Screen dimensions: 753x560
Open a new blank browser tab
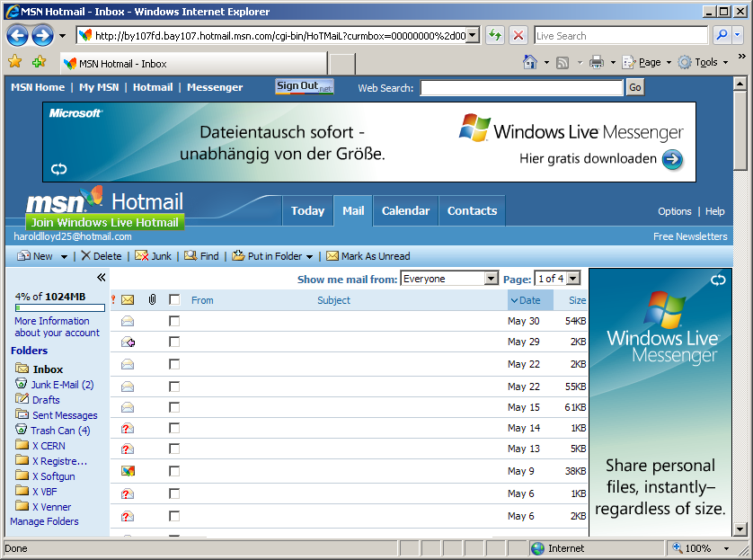pos(342,64)
